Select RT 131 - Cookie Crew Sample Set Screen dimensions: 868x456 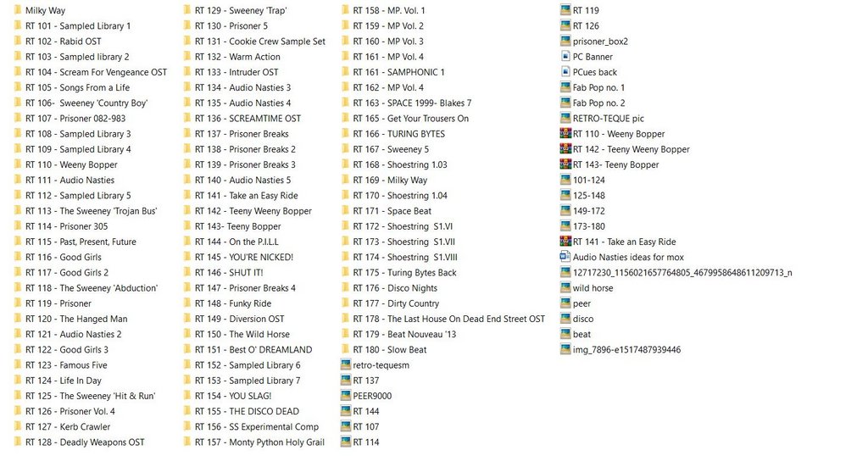pos(260,41)
